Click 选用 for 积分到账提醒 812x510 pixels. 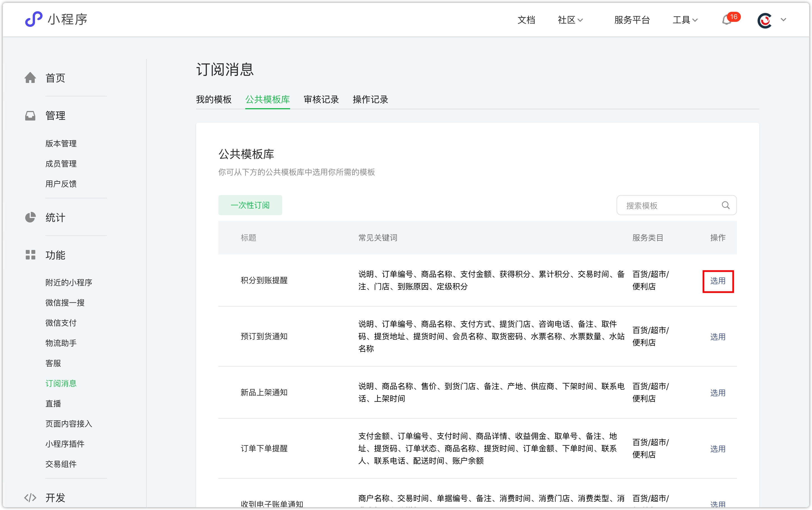click(718, 281)
